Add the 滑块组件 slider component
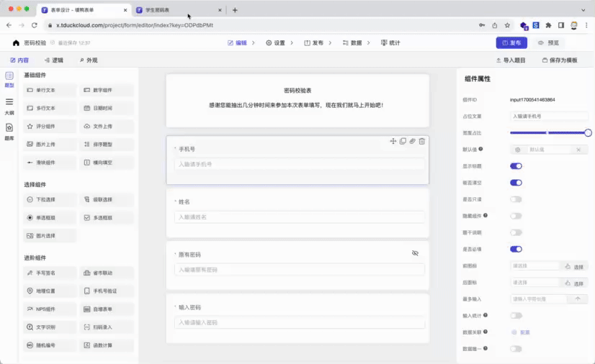This screenshot has width=595, height=364. [x=50, y=163]
